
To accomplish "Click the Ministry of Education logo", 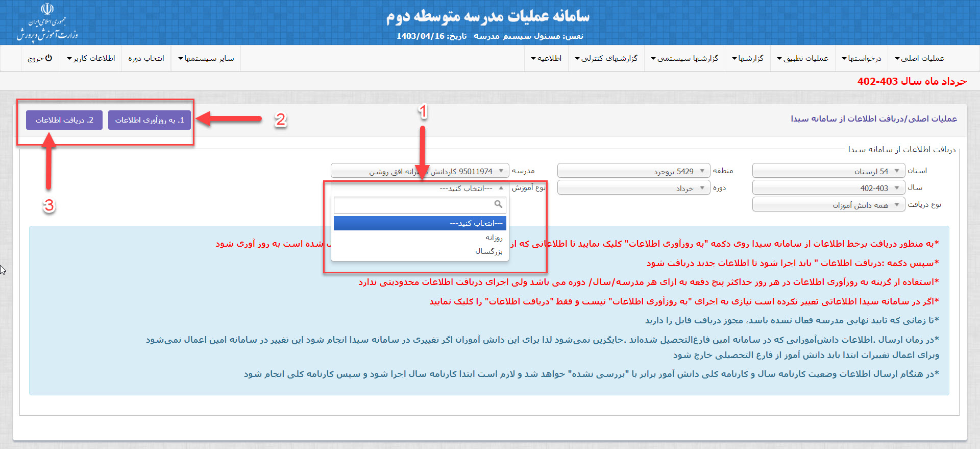I will point(47,22).
